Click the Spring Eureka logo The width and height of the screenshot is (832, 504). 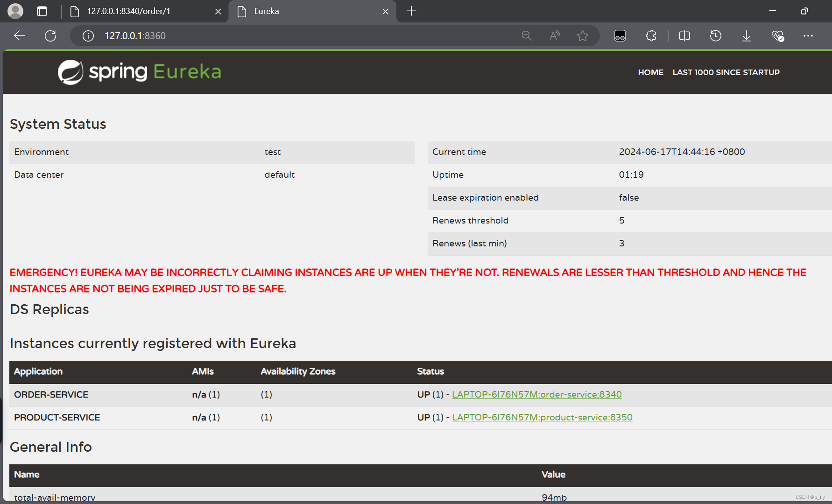(x=139, y=72)
